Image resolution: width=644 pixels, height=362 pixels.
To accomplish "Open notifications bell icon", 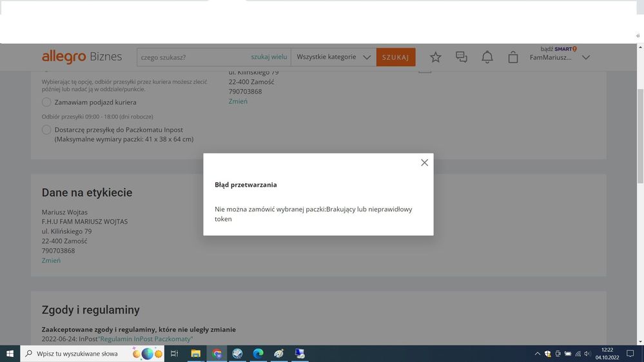I will pos(487,57).
